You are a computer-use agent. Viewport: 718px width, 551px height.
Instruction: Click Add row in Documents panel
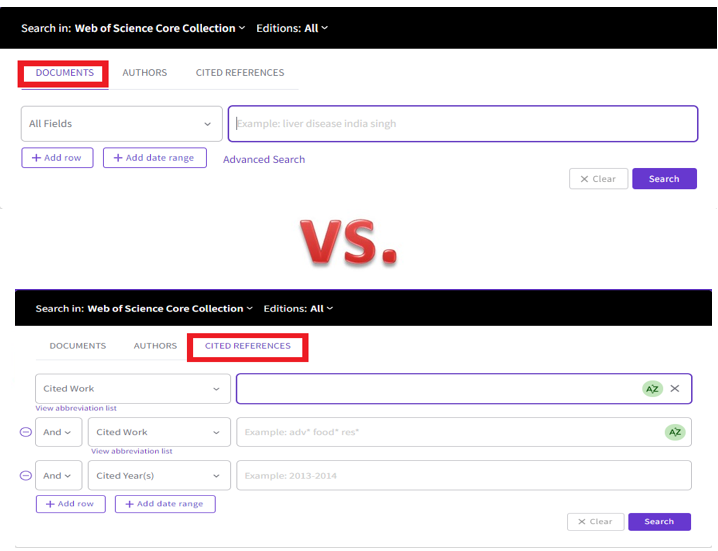(x=57, y=158)
